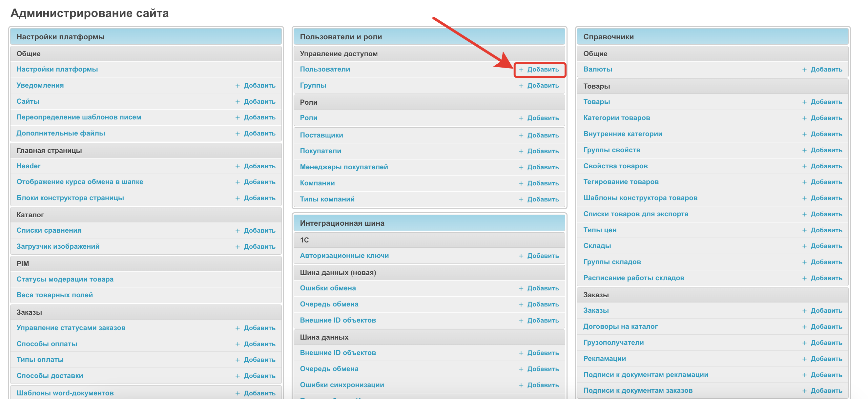Click plus icon in Валюты row
Screen dimensions: 868x399
[x=804, y=70]
